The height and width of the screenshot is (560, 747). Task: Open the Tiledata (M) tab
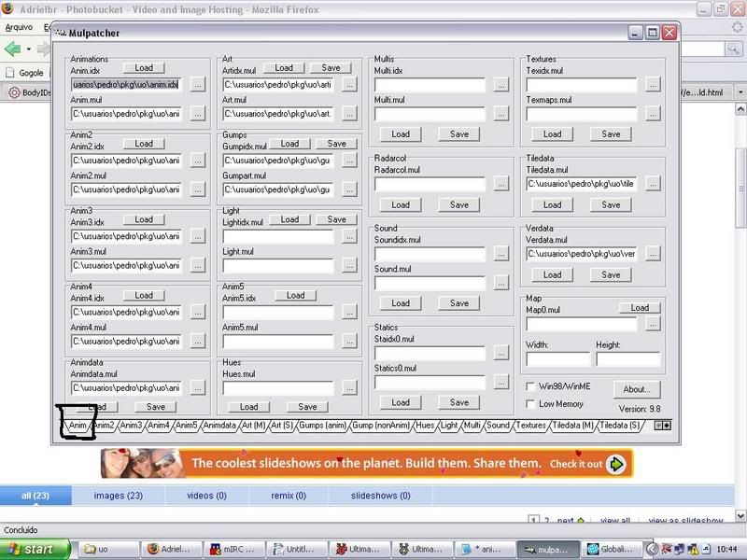coord(572,426)
